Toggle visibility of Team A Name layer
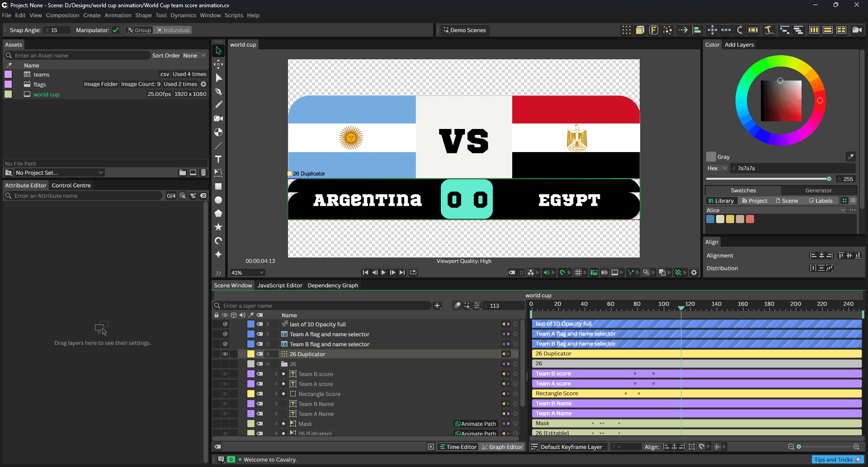This screenshot has height=467, width=868. coord(225,414)
